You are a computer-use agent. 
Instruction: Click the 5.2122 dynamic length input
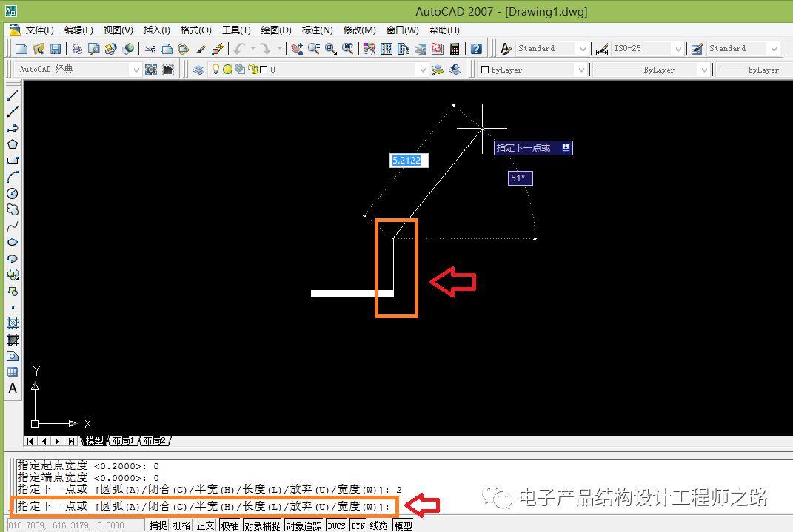[409, 161]
